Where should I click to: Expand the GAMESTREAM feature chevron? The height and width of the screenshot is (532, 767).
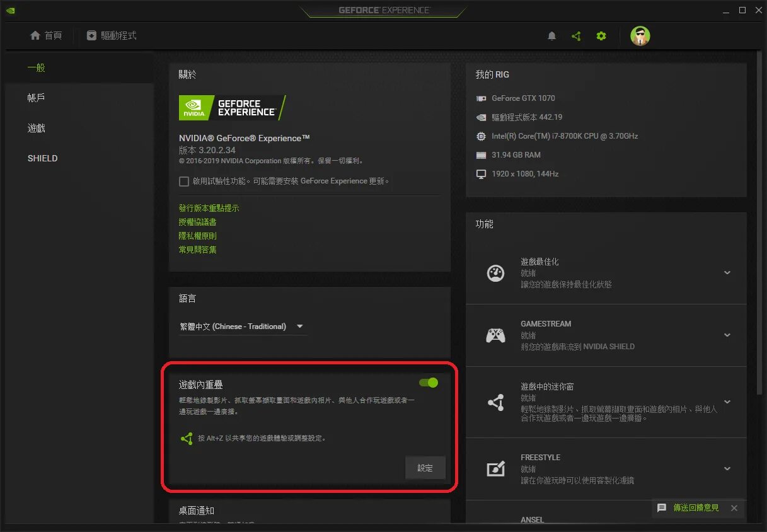(727, 335)
